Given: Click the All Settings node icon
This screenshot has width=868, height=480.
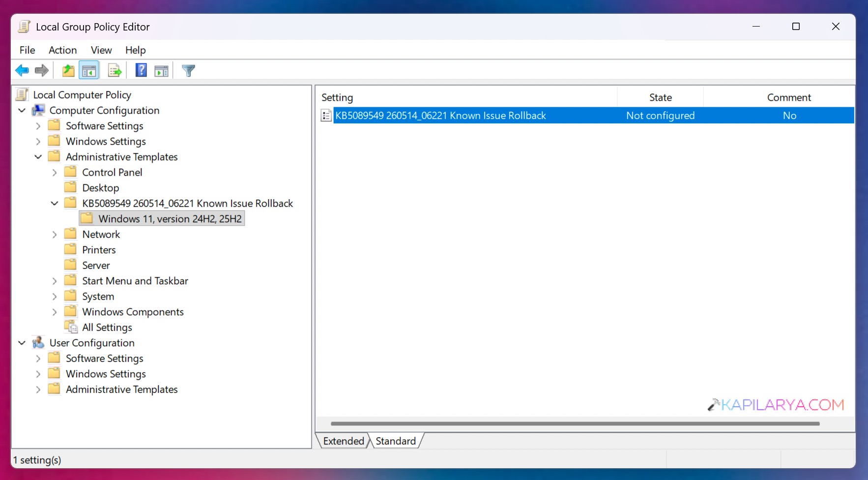Looking at the screenshot, I should 71,327.
